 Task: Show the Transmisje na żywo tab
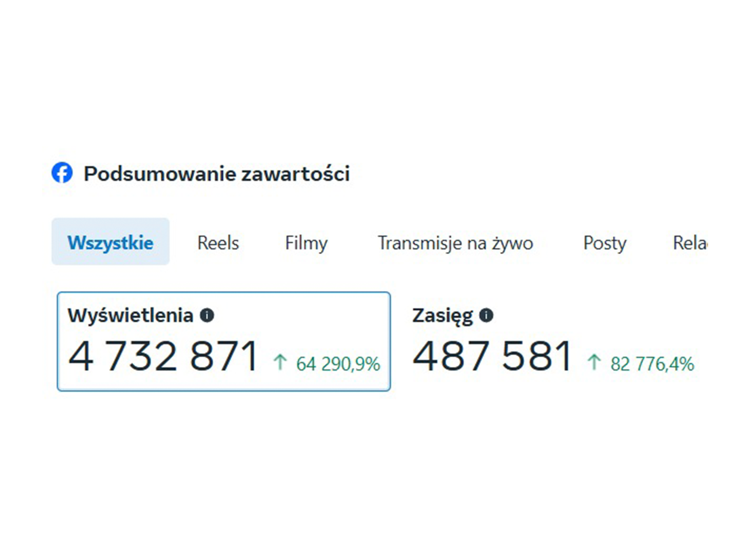click(455, 243)
